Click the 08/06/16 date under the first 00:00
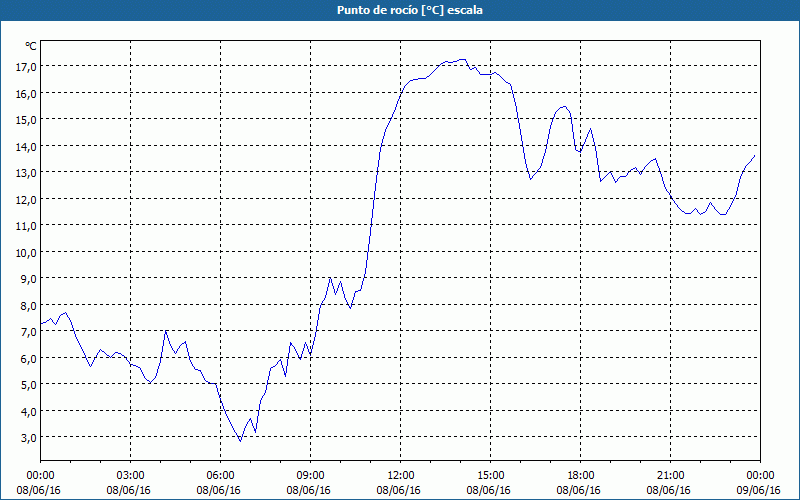Screen dimensions: 800x500 (x=38, y=490)
